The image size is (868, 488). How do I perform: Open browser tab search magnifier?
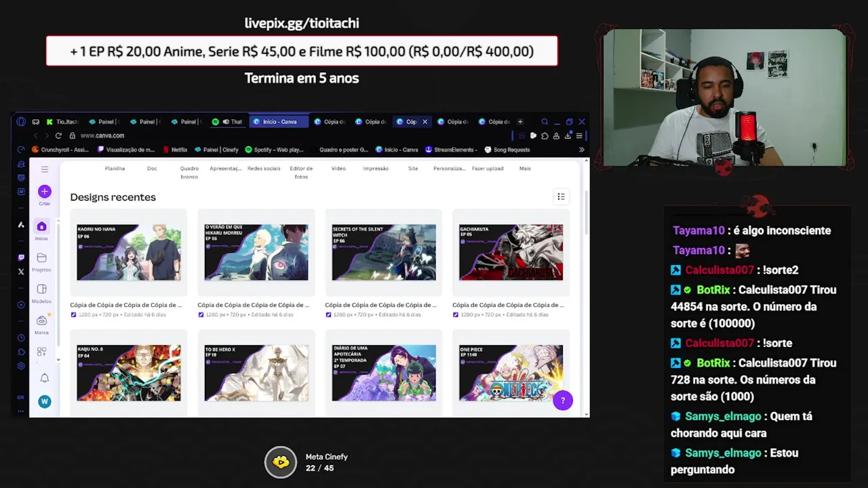pyautogui.click(x=545, y=122)
